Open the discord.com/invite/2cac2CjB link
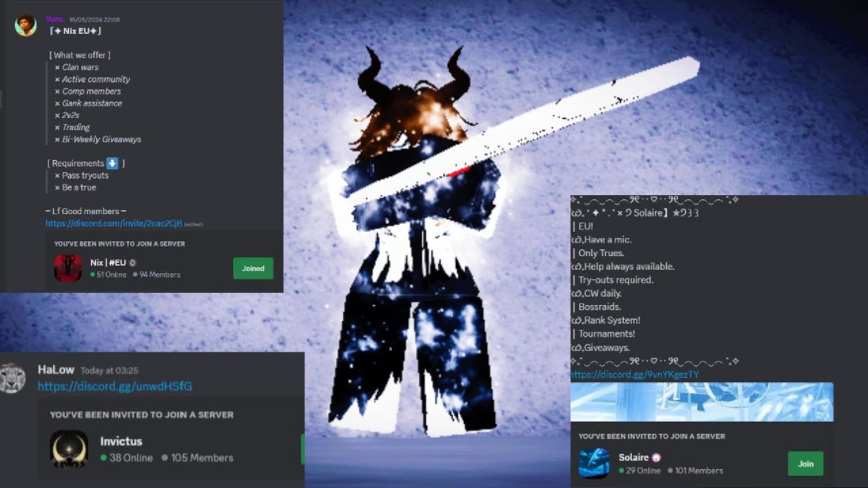The image size is (868, 488). 114,223
